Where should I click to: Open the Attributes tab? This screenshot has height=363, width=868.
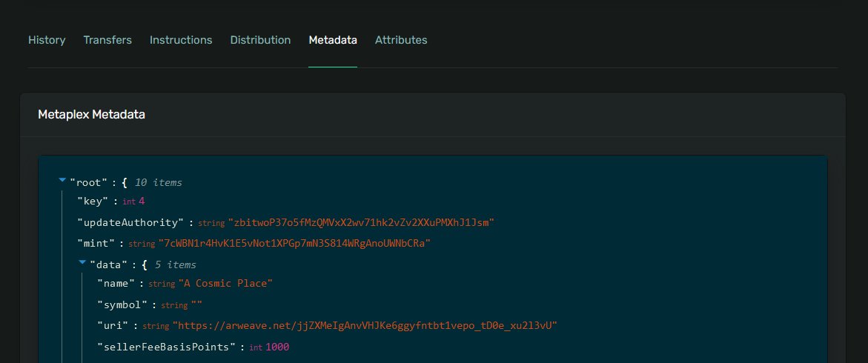(x=401, y=40)
